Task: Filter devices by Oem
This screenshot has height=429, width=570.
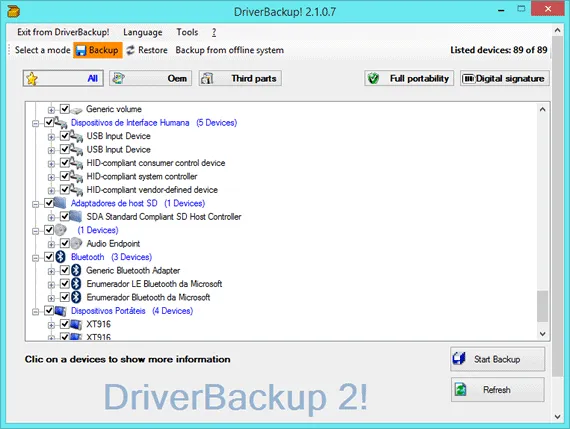Action: pos(150,78)
